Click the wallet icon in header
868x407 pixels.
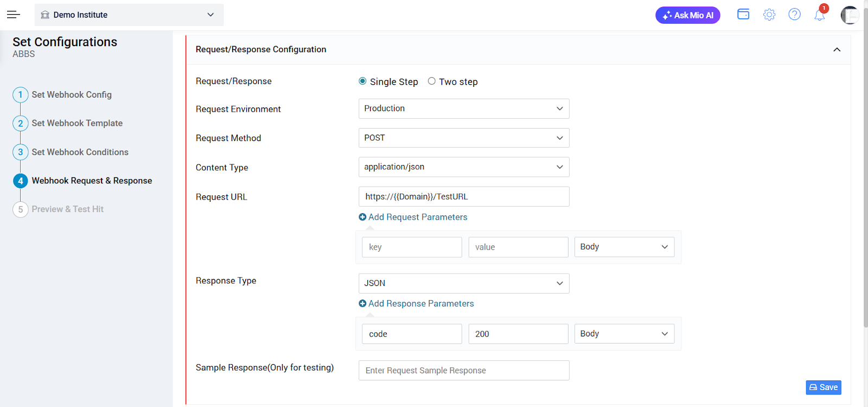tap(743, 15)
